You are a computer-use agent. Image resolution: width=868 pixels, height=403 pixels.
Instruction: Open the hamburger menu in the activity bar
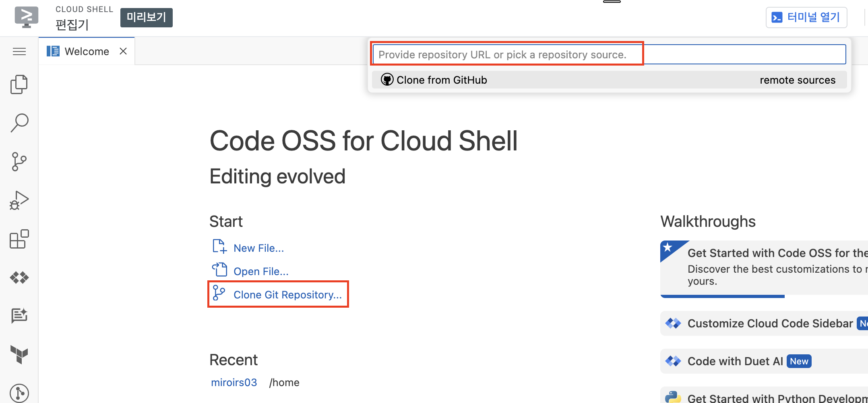tap(19, 51)
